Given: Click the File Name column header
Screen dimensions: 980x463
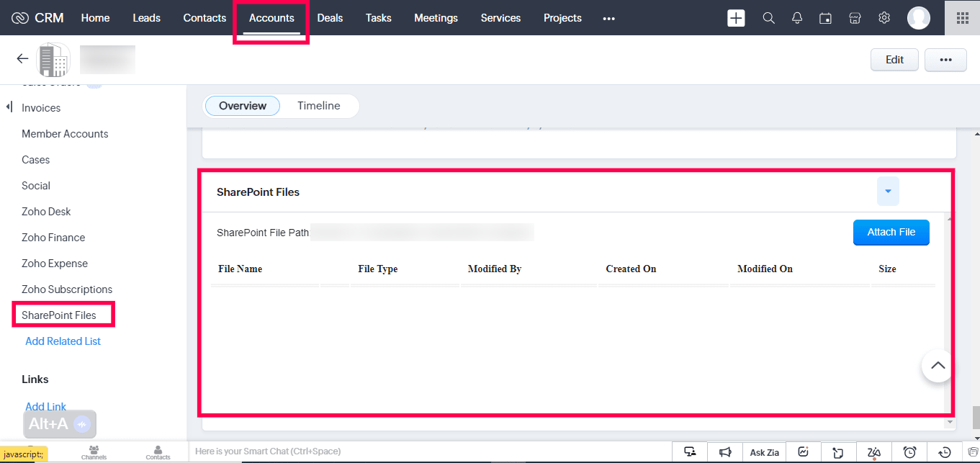Looking at the screenshot, I should click(x=240, y=269).
